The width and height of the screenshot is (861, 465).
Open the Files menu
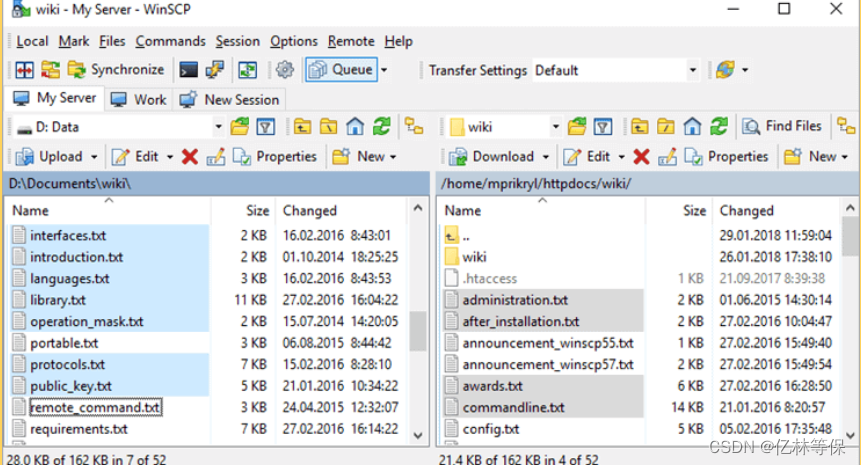coord(112,41)
